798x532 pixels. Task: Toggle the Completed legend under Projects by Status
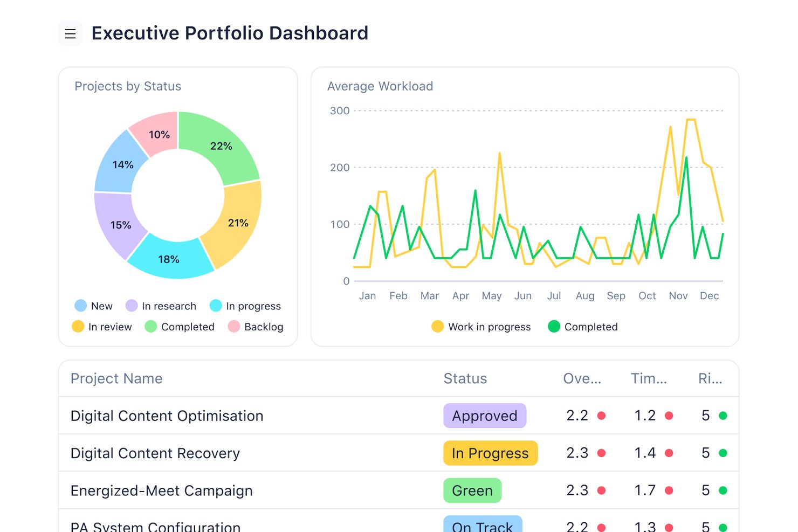(180, 327)
